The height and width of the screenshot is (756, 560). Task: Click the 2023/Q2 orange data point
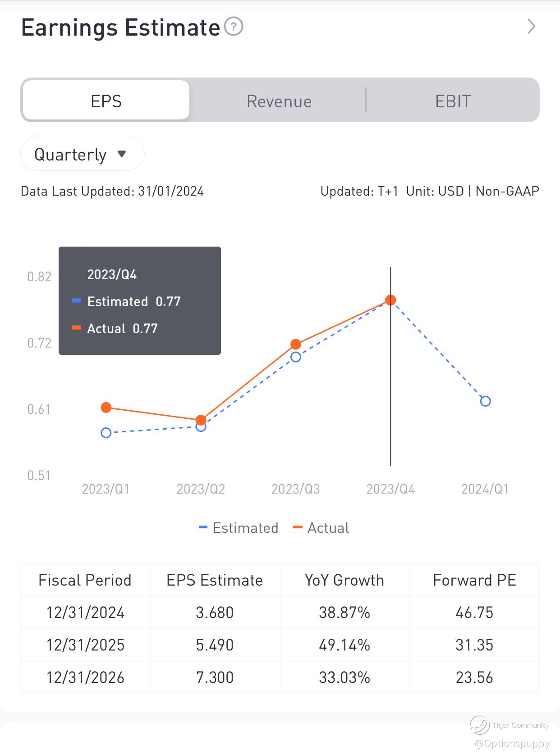pyautogui.click(x=201, y=420)
